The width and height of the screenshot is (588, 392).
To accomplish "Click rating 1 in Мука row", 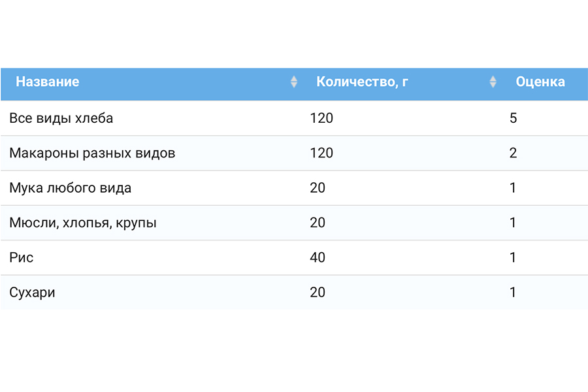I will (513, 188).
